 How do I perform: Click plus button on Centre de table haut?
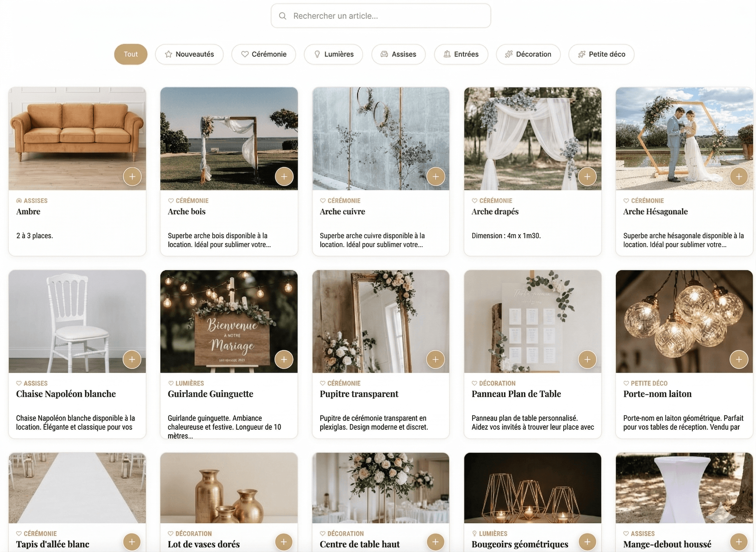click(435, 542)
